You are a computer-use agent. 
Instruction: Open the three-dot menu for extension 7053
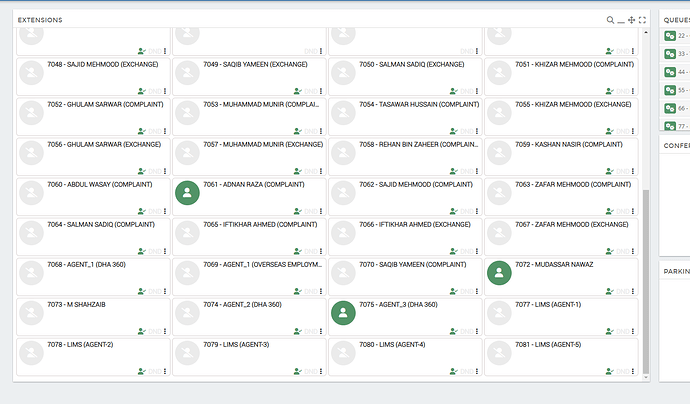coord(321,131)
